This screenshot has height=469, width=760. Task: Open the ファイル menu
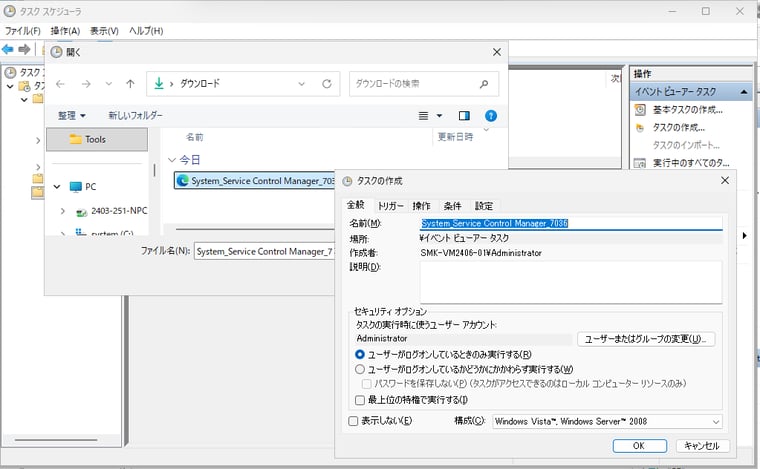(22, 31)
